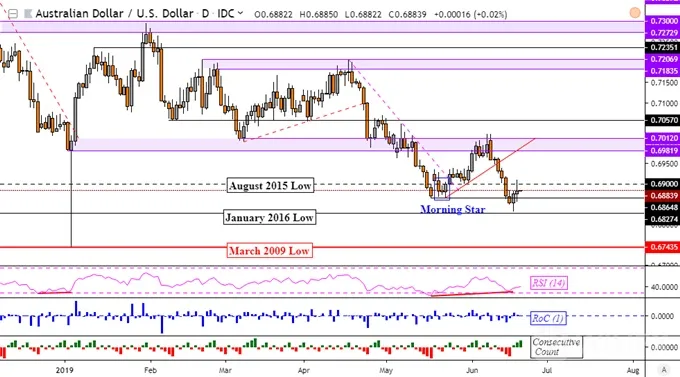Click the 2019 date on time axis
The height and width of the screenshot is (377, 680).
(65, 370)
